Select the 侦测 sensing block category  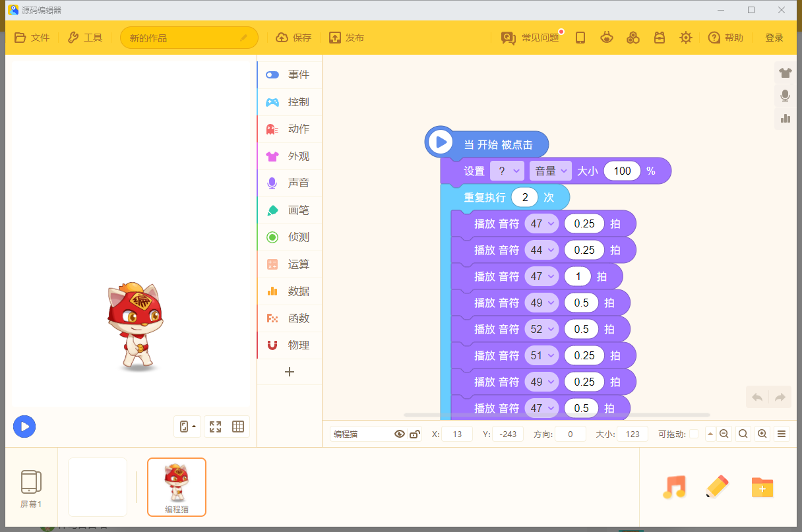click(290, 237)
